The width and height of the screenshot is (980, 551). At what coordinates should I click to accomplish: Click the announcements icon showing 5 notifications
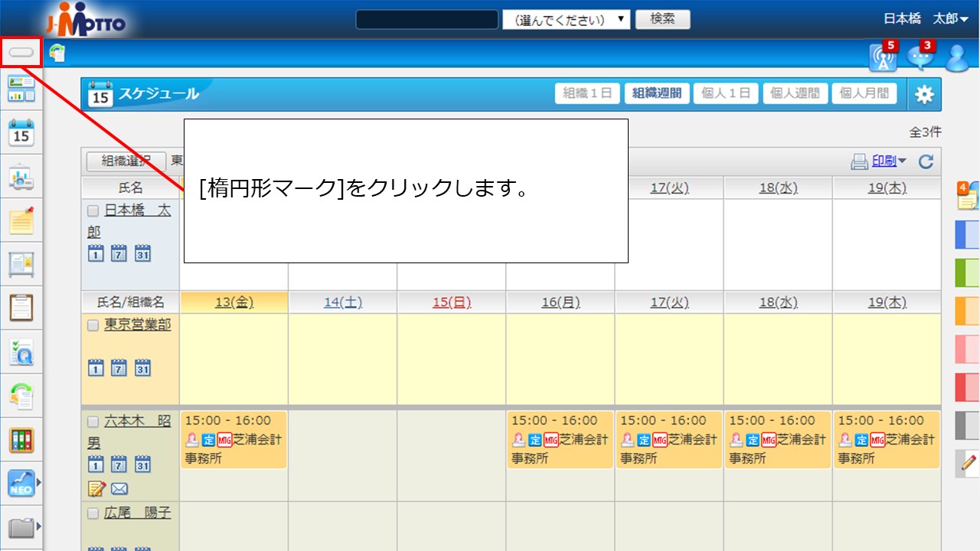pyautogui.click(x=883, y=57)
